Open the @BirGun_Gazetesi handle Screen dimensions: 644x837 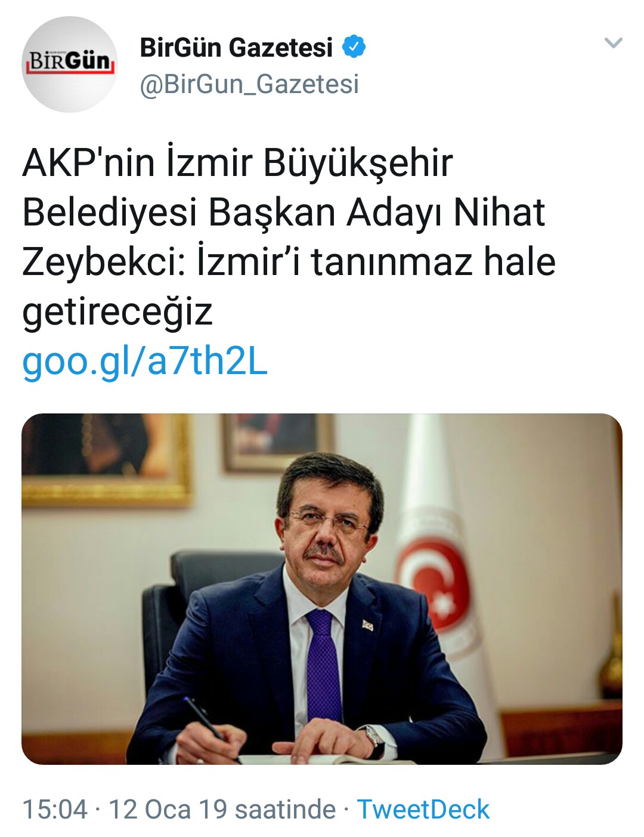(x=249, y=84)
